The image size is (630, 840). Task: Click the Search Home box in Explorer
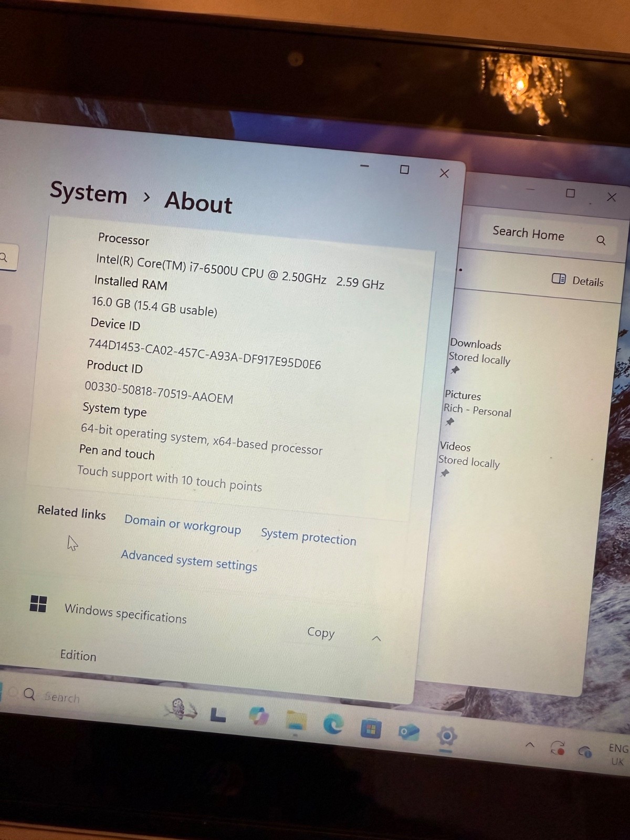pyautogui.click(x=548, y=235)
